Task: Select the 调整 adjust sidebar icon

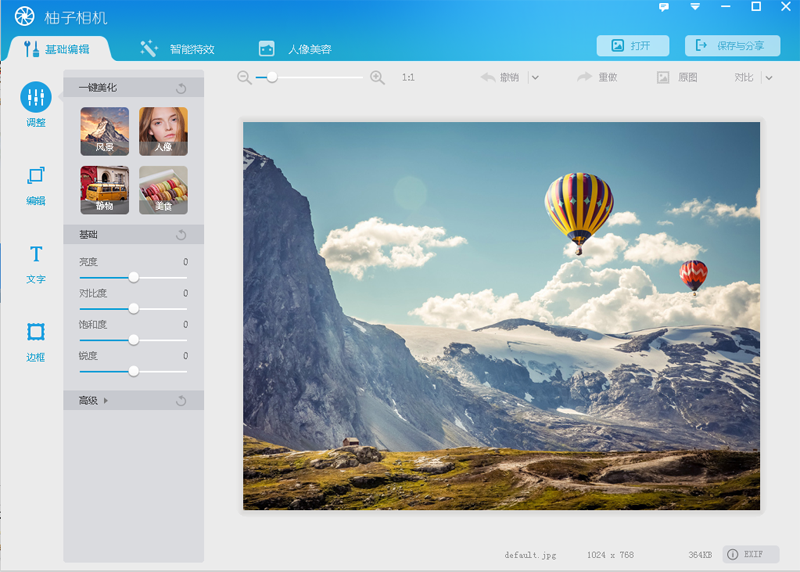Action: 36,98
